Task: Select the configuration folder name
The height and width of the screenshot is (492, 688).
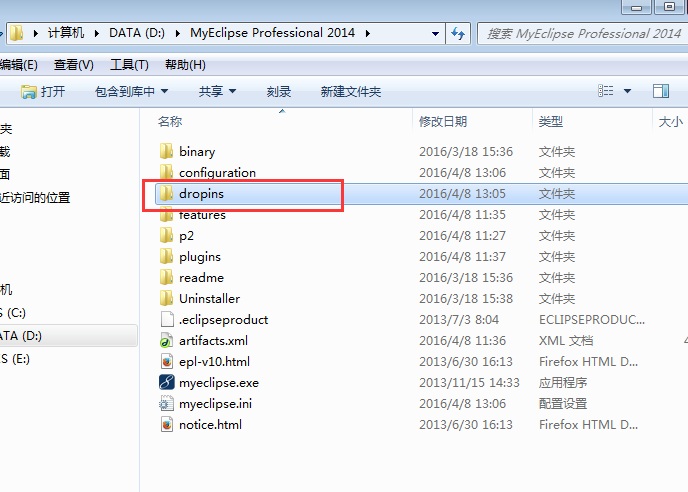Action: tap(217, 172)
